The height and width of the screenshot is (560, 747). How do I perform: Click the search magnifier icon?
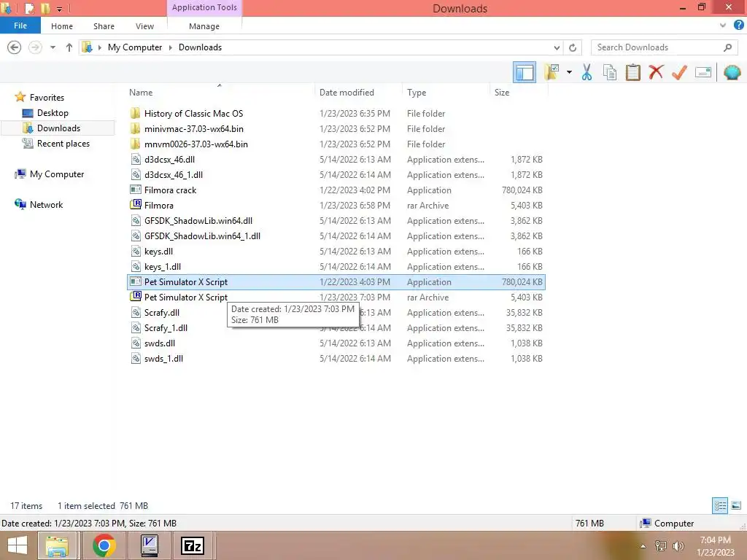click(x=727, y=47)
